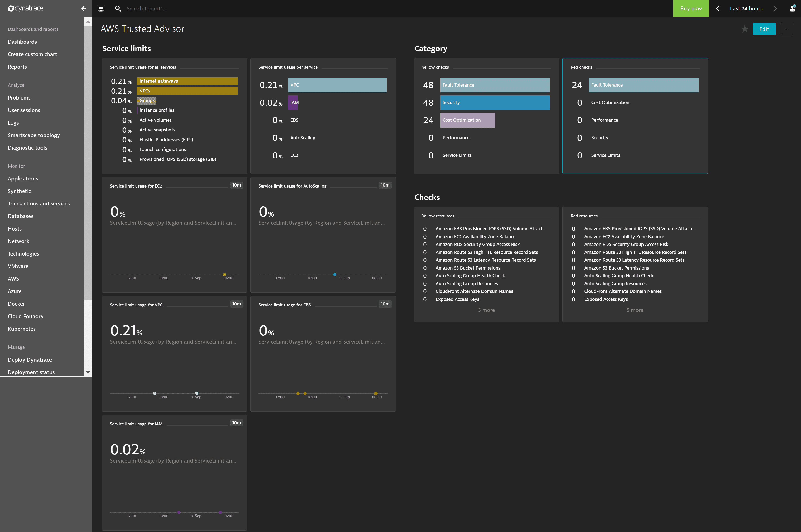Open Applications in Monitor section
801x532 pixels.
click(23, 179)
